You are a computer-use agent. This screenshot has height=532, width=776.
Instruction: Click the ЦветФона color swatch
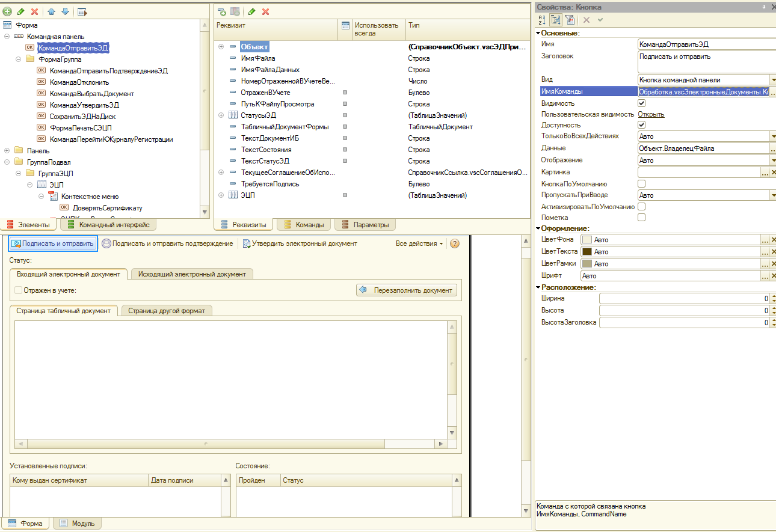point(587,240)
